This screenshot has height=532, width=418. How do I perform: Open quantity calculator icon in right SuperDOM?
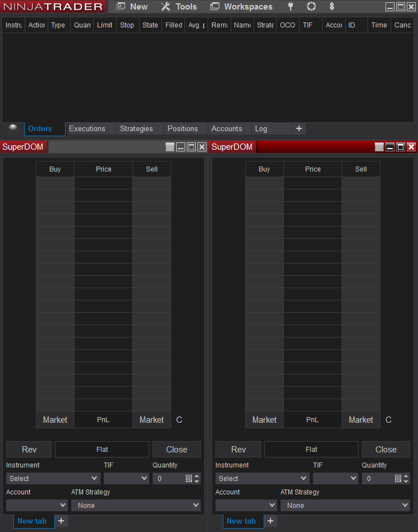coord(398,478)
